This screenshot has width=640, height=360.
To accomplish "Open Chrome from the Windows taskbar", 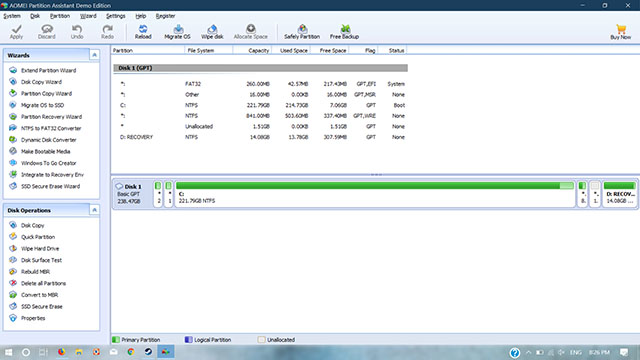I will [x=131, y=352].
